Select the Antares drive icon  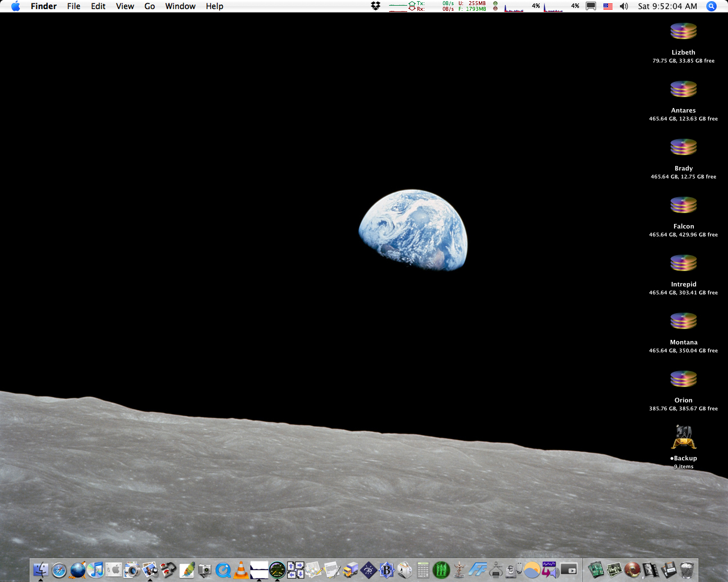pyautogui.click(x=684, y=89)
